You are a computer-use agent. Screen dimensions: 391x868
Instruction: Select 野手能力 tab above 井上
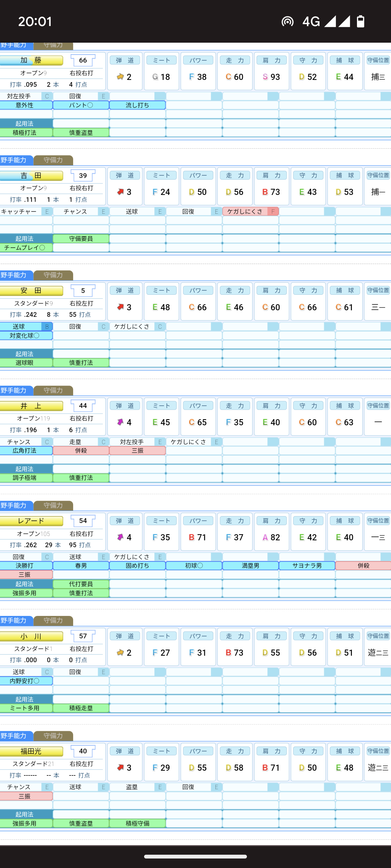tap(16, 391)
